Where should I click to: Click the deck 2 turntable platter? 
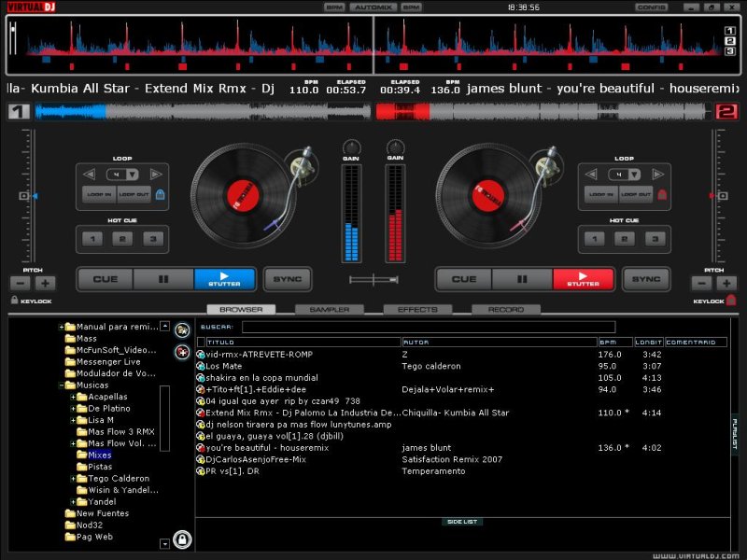tap(487, 196)
